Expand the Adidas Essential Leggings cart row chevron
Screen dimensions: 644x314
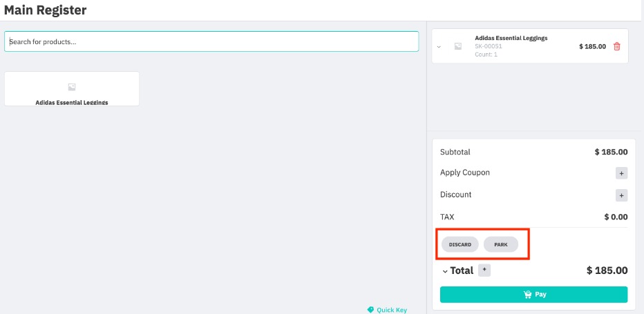pyautogui.click(x=438, y=47)
